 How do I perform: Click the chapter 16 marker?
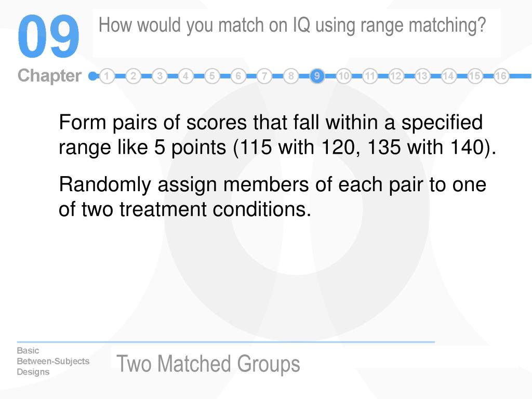501,76
